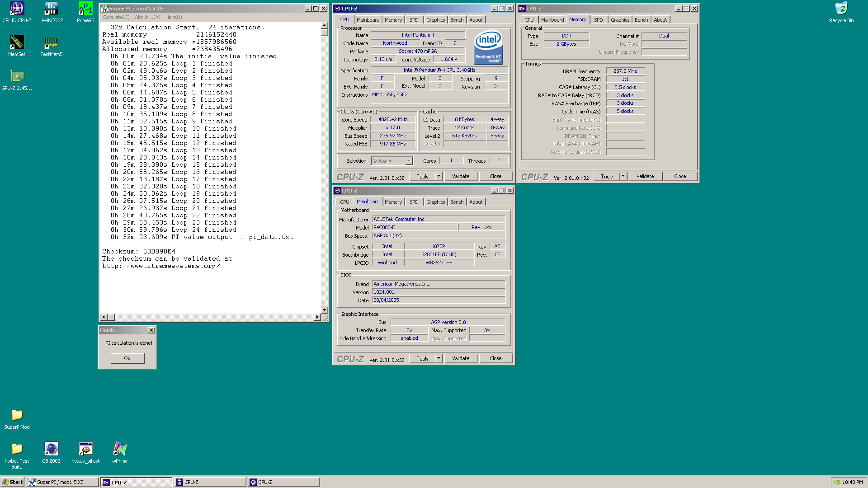Screen dimensions: 868x488
Task: Click the DRAM Frequency value 237.0 MHz
Action: pos(625,71)
